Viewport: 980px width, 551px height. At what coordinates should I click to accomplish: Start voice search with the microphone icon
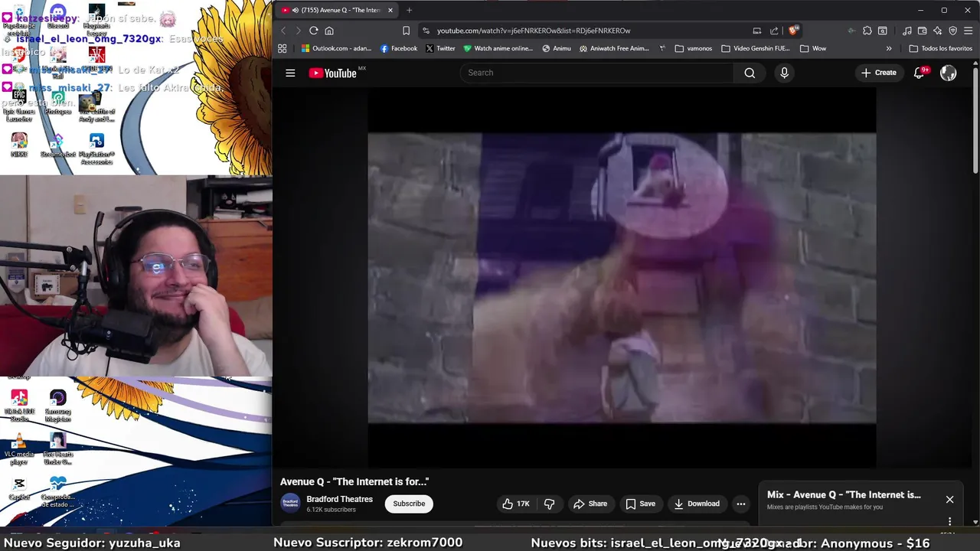[784, 73]
